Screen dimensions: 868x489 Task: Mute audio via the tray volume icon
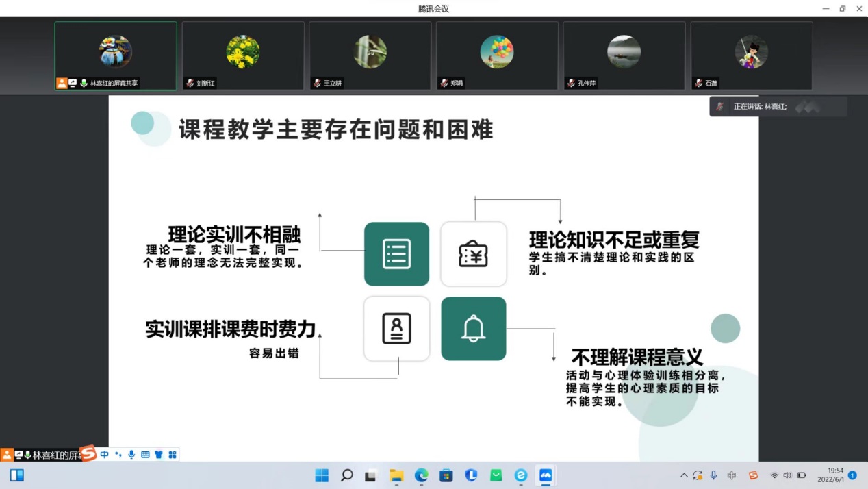click(x=787, y=475)
